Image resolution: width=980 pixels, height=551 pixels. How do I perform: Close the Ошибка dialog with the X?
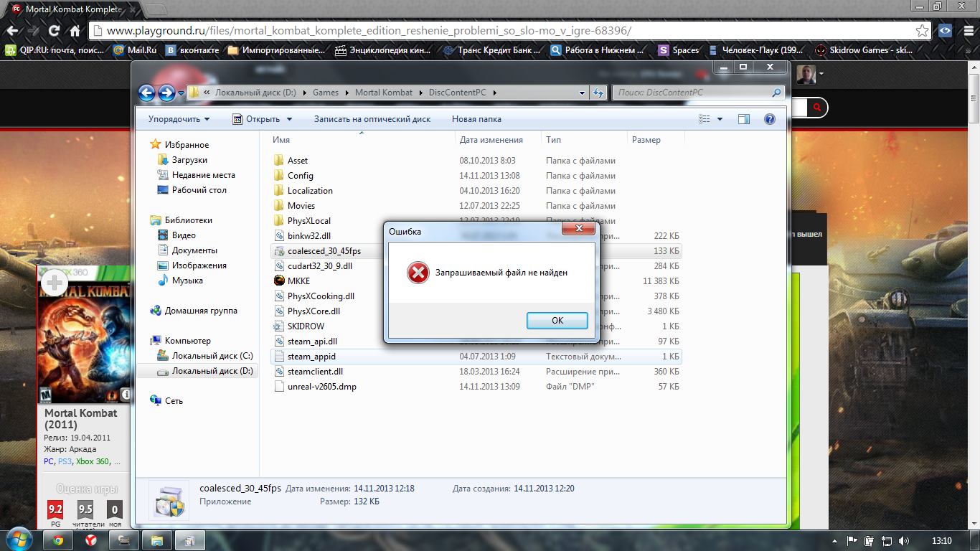coord(578,229)
